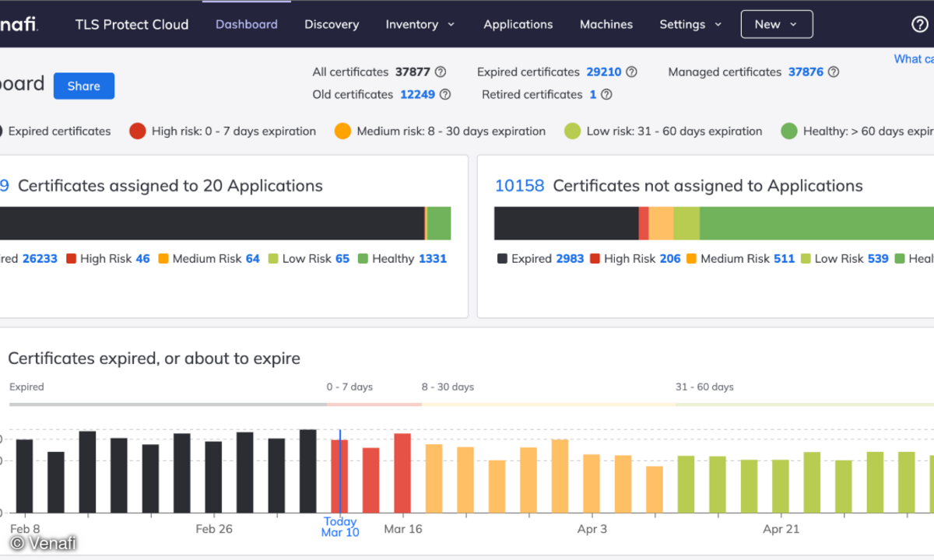934x560 pixels.
Task: Click help icon next to Managed certificates
Action: point(834,72)
